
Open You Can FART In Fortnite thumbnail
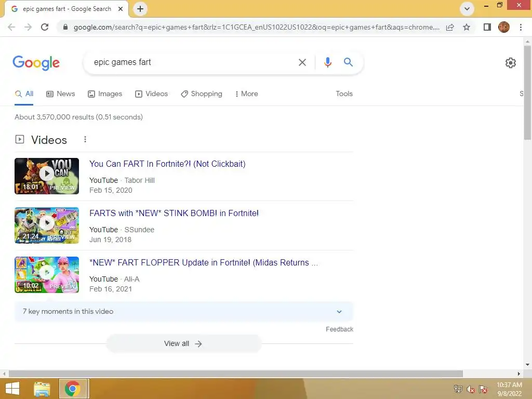pyautogui.click(x=47, y=176)
